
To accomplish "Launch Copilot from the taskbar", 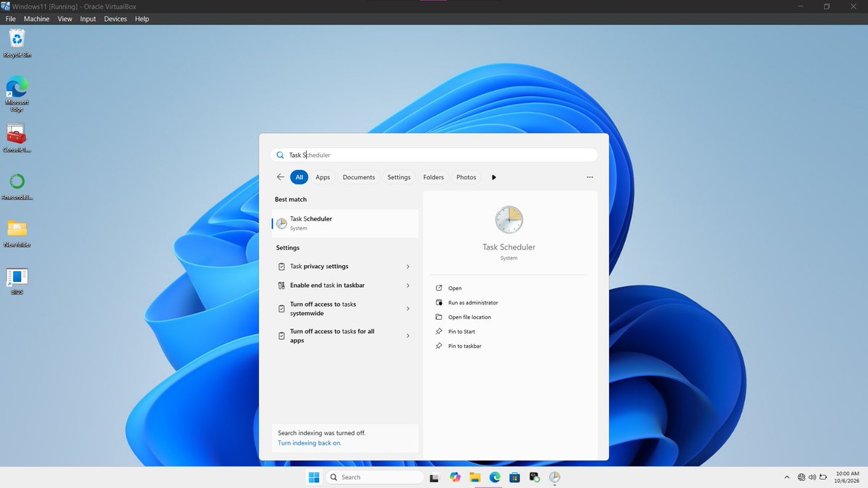I will (x=455, y=477).
